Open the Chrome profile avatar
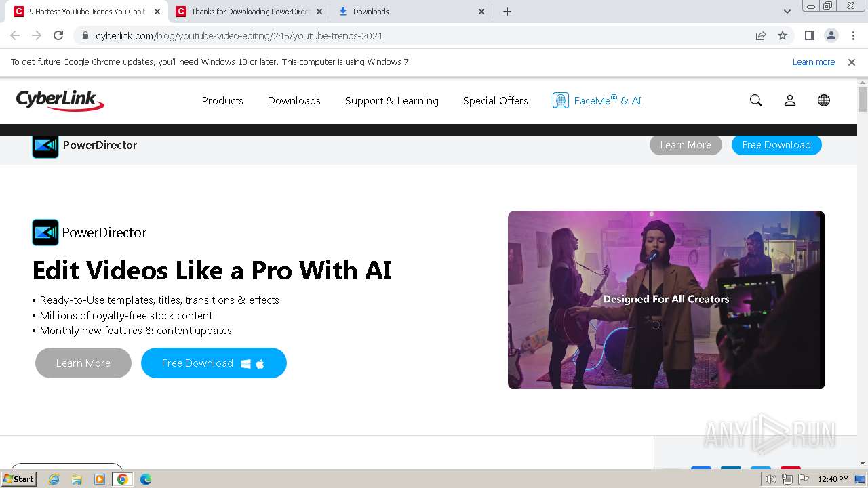 tap(831, 35)
